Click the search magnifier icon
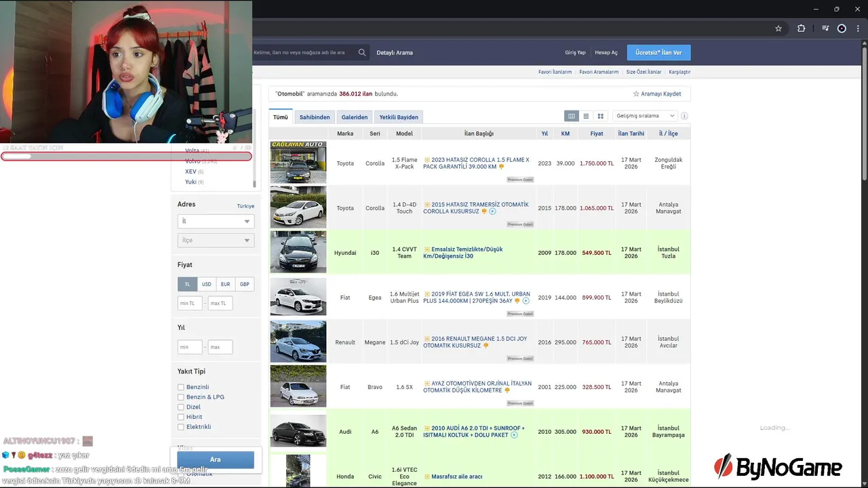This screenshot has width=868, height=488. [x=362, y=52]
